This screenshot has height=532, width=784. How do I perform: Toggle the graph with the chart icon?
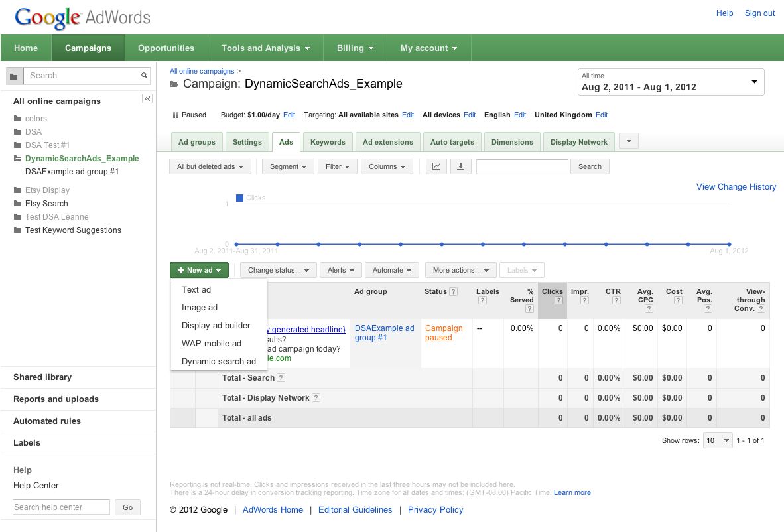click(x=436, y=166)
